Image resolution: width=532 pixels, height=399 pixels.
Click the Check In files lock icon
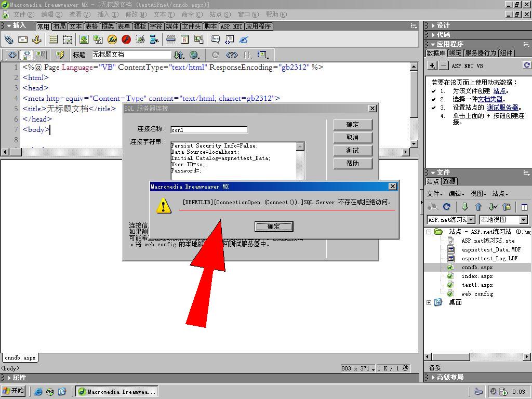click(x=507, y=207)
